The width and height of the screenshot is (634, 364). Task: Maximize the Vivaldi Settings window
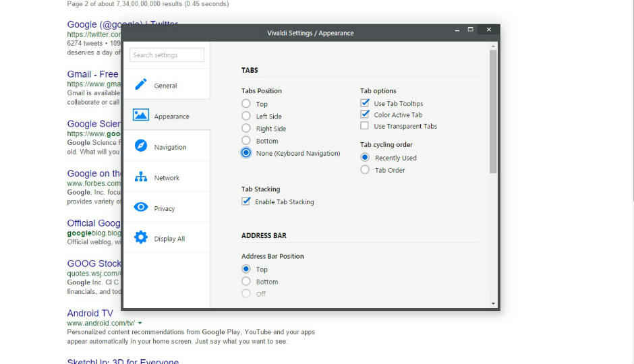pyautogui.click(x=470, y=30)
